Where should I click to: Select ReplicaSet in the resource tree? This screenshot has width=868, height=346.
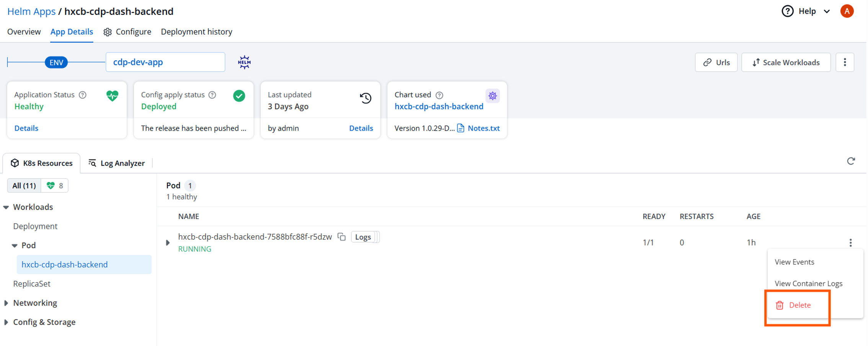(32, 284)
